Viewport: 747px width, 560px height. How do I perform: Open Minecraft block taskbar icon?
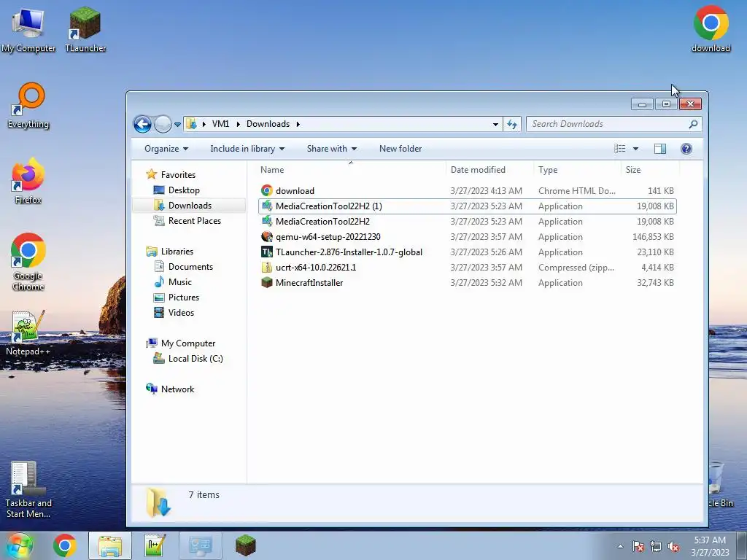pos(245,545)
